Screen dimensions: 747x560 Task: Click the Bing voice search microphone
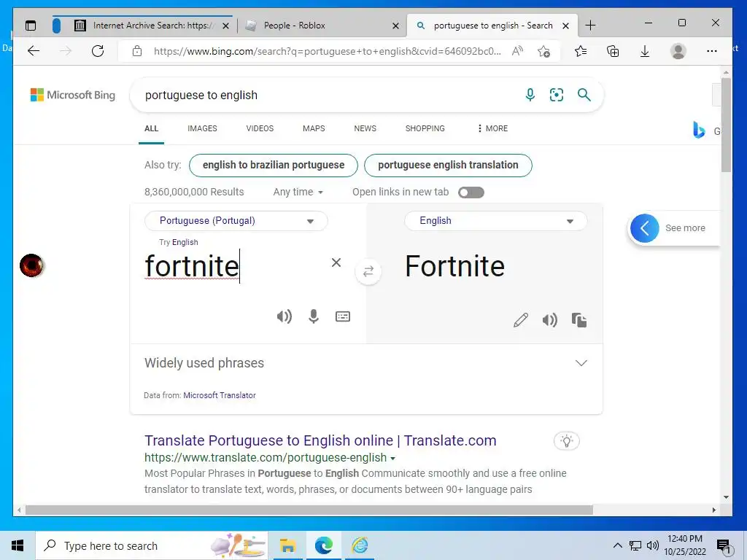[530, 95]
